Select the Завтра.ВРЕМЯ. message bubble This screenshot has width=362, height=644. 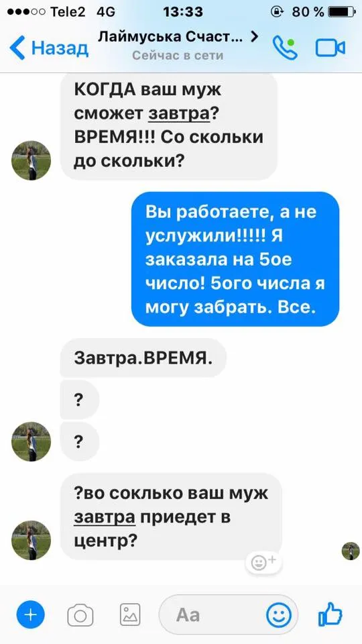(x=143, y=358)
